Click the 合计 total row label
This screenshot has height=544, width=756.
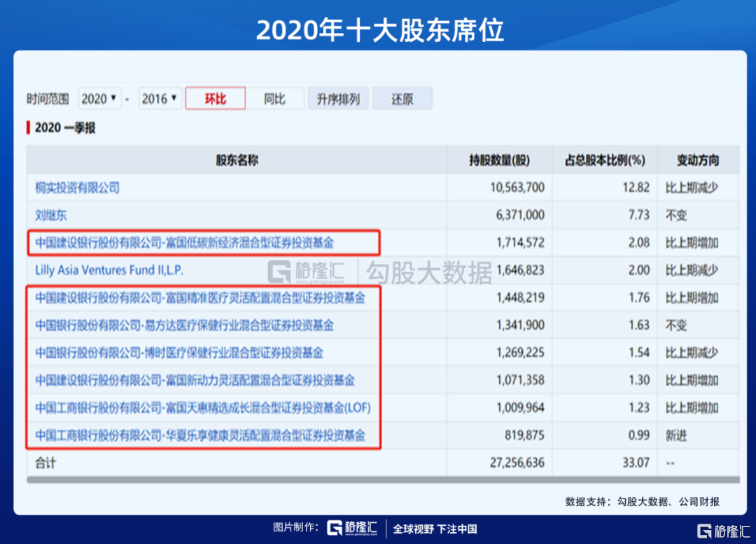(x=45, y=463)
